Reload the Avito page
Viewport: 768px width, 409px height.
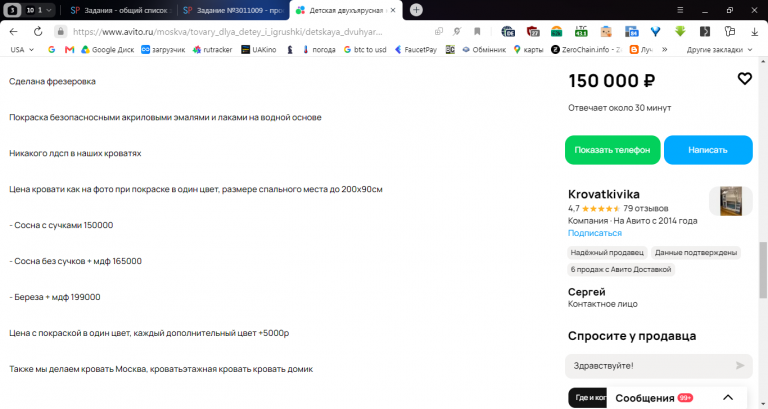[38, 32]
